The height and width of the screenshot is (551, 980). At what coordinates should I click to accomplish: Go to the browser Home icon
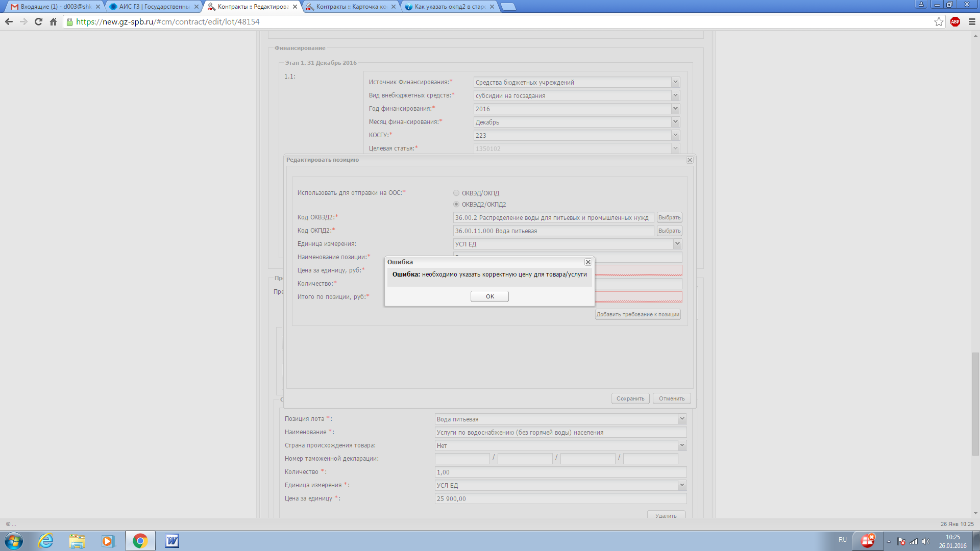pyautogui.click(x=53, y=21)
